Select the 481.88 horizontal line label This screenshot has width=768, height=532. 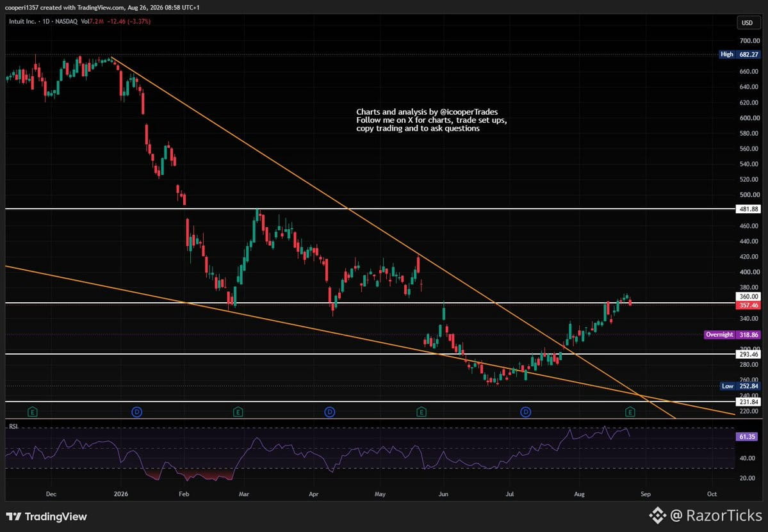[748, 209]
